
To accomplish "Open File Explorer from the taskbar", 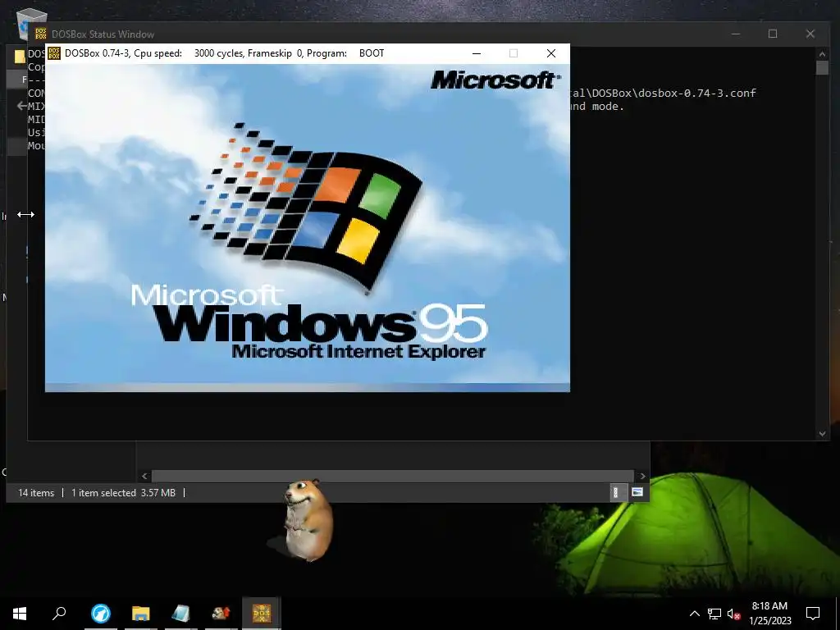I will 141,614.
